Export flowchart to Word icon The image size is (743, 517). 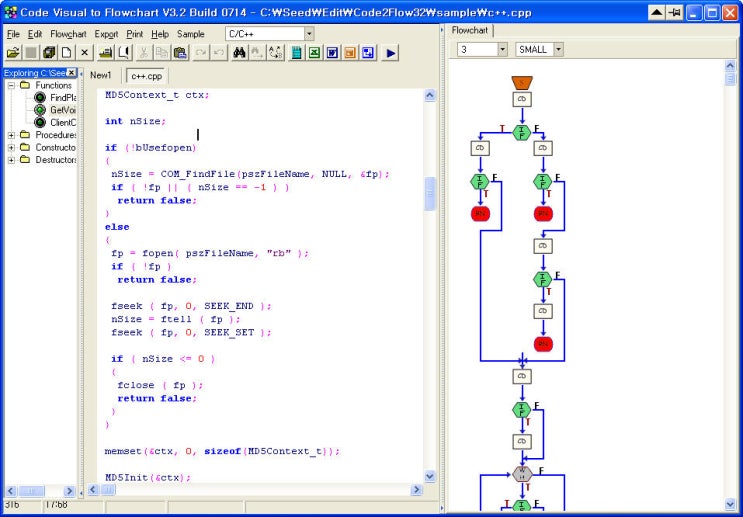[x=332, y=53]
